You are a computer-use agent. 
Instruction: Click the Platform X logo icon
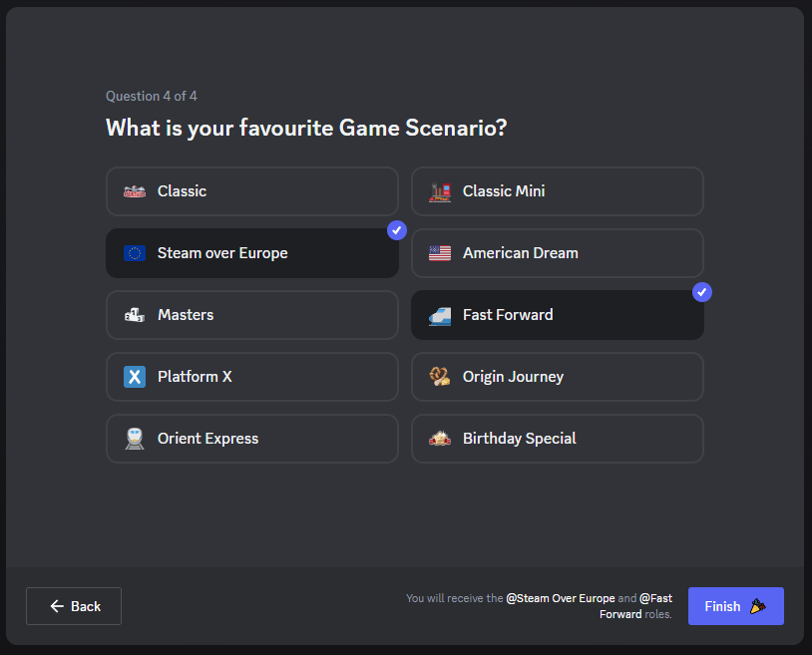pyautogui.click(x=135, y=377)
